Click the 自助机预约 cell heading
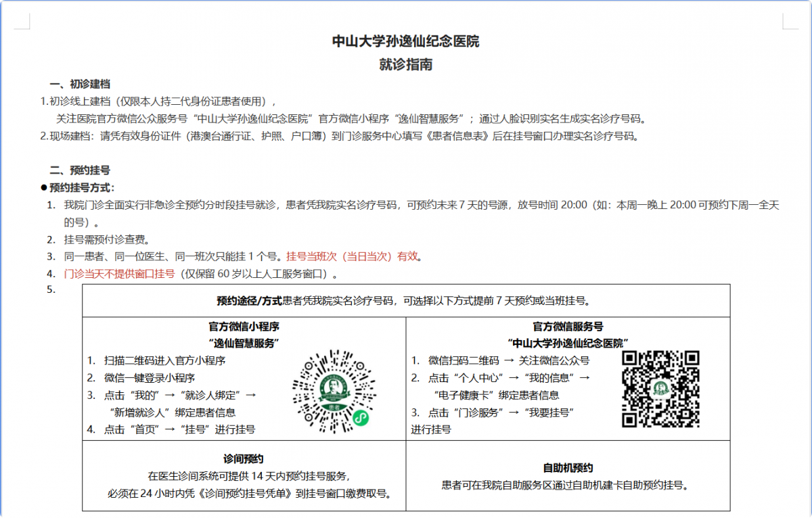The height and width of the screenshot is (518, 812). pos(568,468)
